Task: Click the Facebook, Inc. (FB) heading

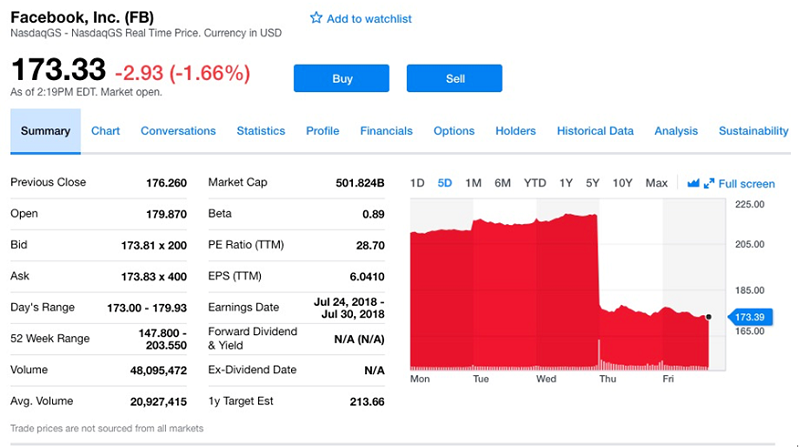Action: point(82,17)
